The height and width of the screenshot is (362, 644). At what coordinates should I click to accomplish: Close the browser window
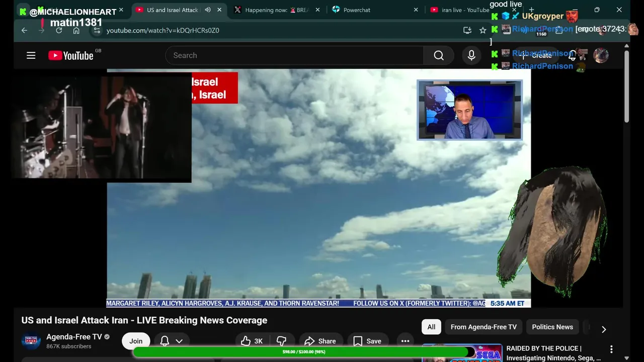[x=619, y=10]
